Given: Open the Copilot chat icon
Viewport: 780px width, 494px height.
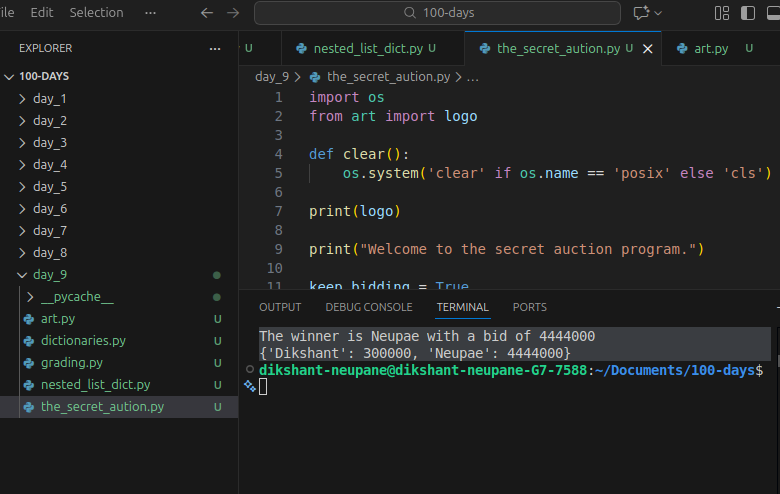Looking at the screenshot, I should coord(640,13).
